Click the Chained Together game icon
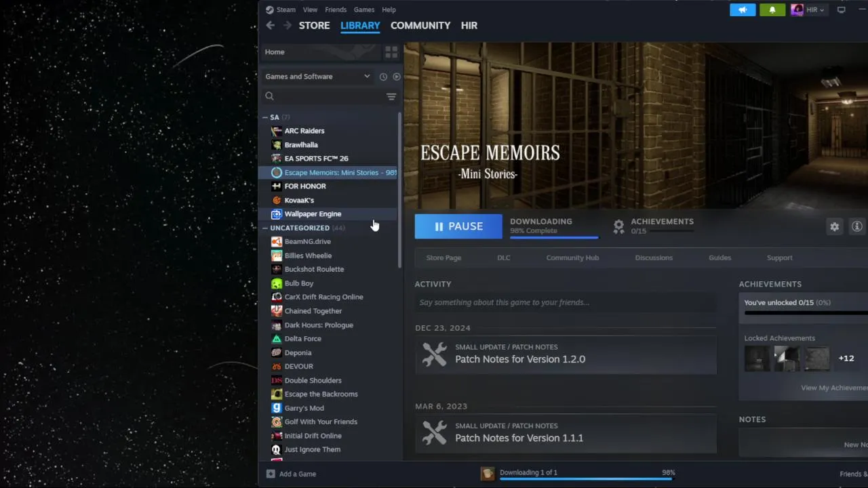The image size is (868, 488). (276, 311)
